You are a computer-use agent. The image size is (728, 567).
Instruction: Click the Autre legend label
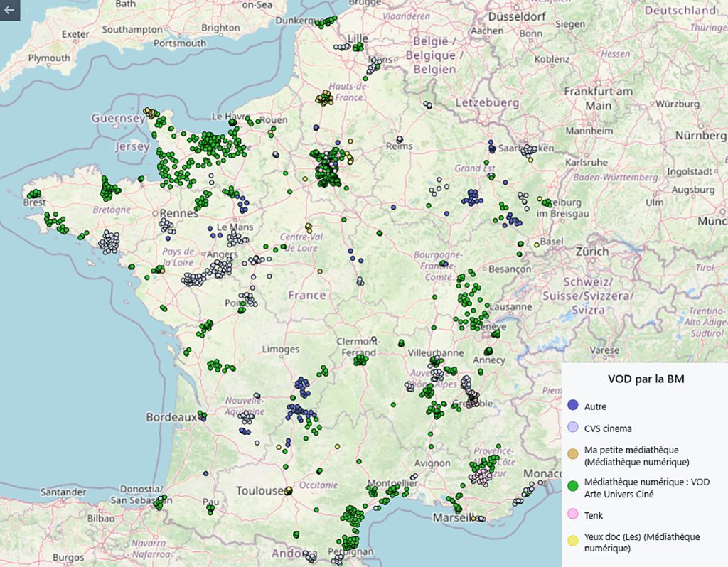point(596,407)
